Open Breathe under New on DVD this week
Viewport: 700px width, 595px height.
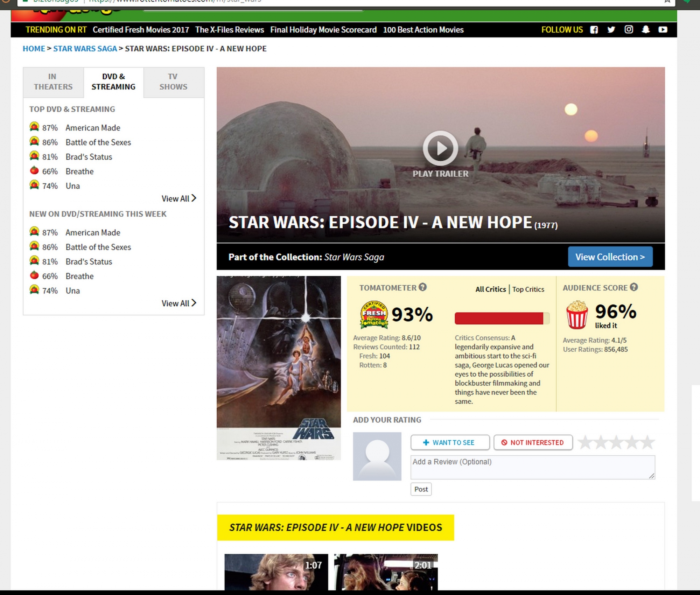coord(80,276)
